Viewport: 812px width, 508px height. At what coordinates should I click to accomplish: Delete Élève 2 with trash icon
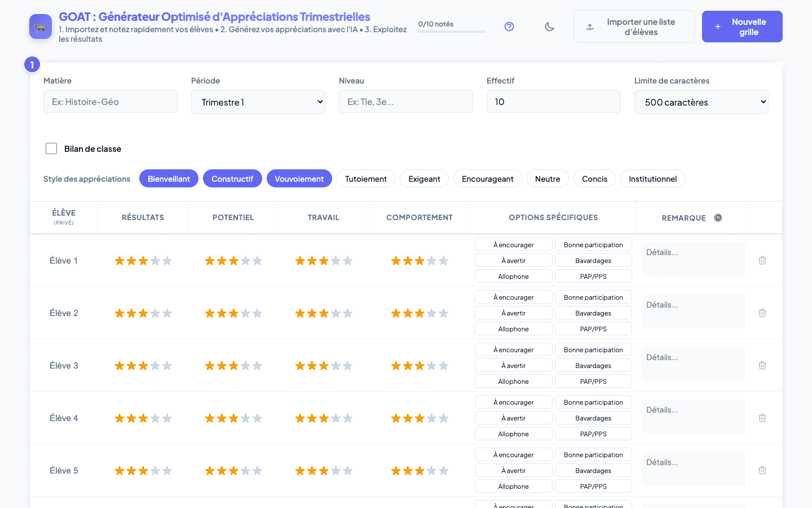pos(762,313)
